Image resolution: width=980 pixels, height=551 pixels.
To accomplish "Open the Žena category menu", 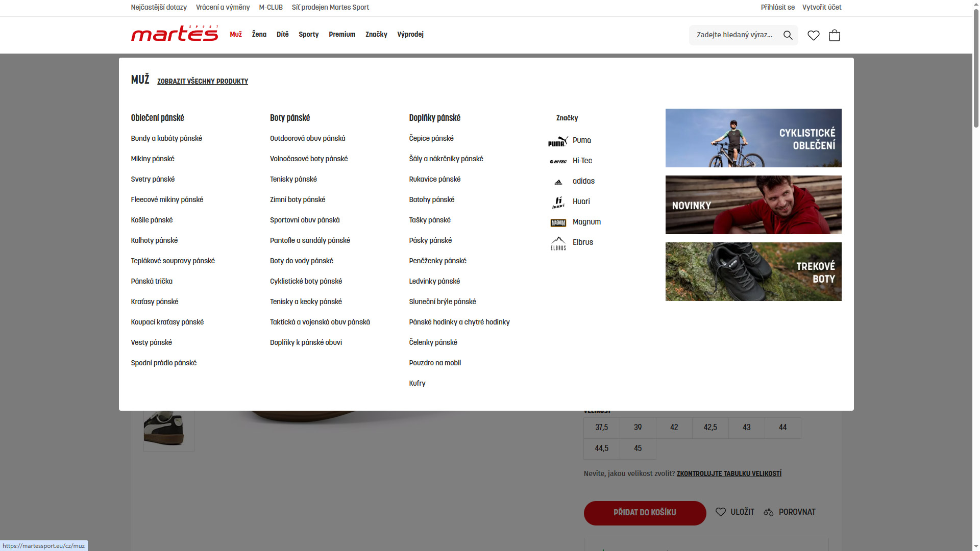I will (259, 35).
